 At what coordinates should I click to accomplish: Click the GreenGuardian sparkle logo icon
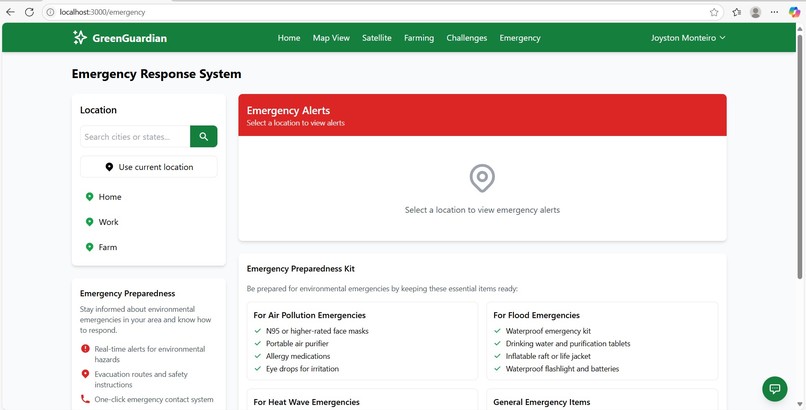pyautogui.click(x=80, y=38)
